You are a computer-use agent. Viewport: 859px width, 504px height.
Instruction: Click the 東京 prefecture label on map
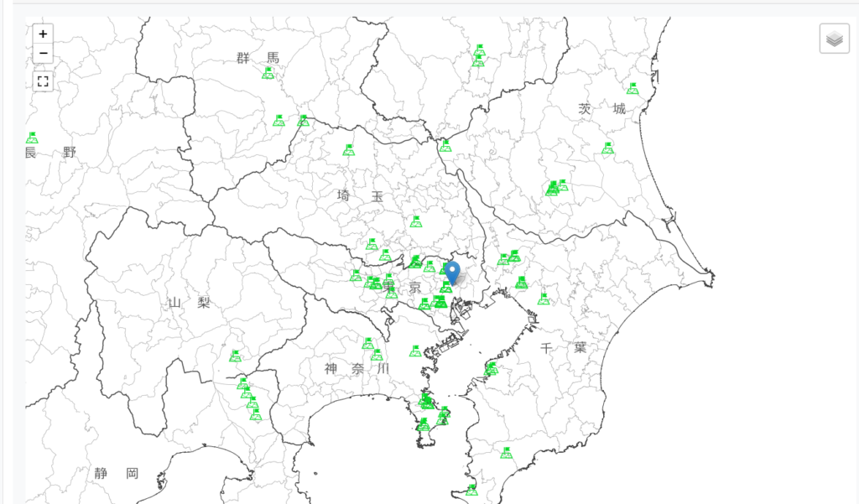(x=402, y=288)
